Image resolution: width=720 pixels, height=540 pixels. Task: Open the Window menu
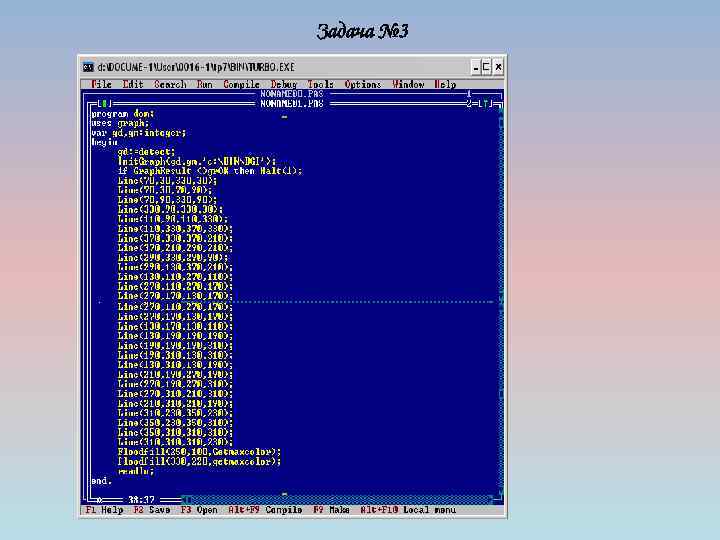point(408,84)
